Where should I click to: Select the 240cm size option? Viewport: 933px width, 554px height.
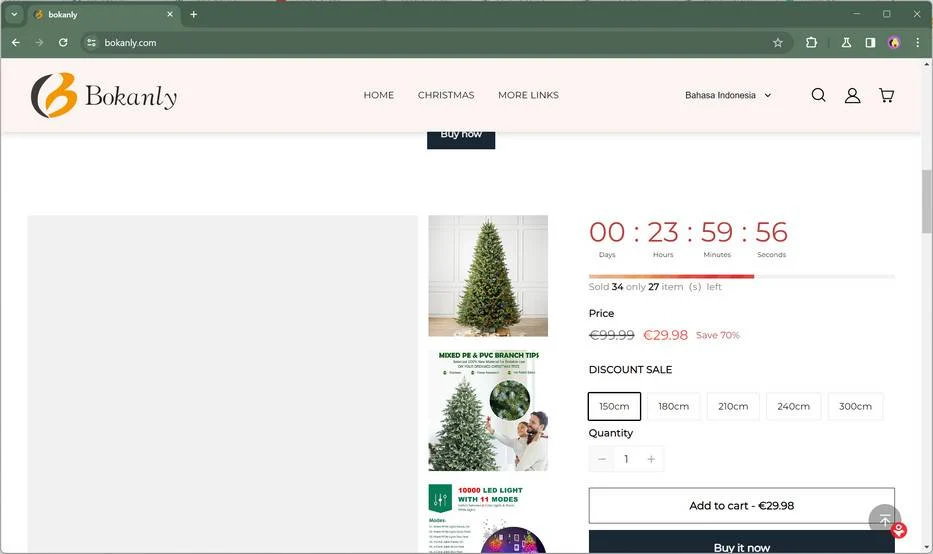[793, 406]
